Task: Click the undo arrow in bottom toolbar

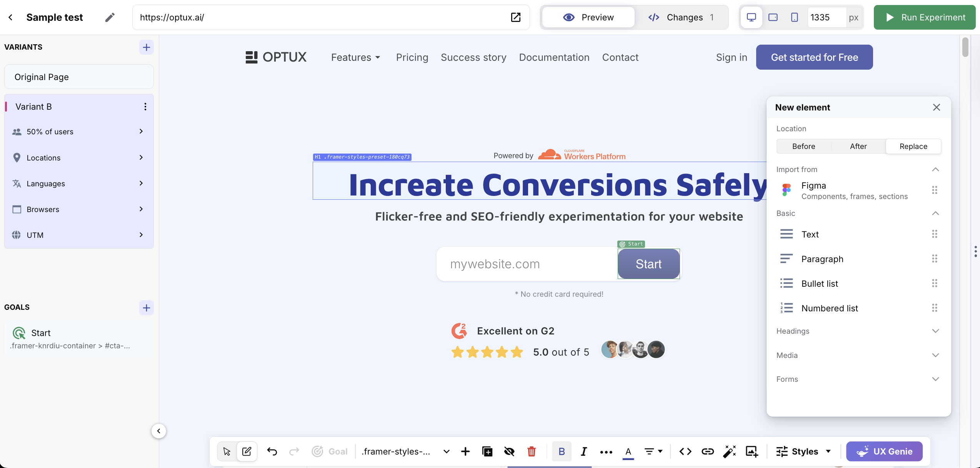Action: [272, 451]
